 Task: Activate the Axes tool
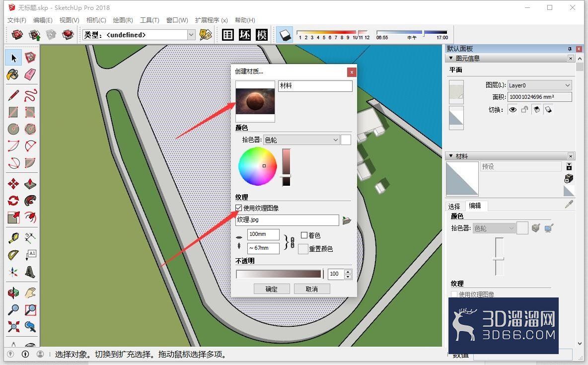[13, 272]
